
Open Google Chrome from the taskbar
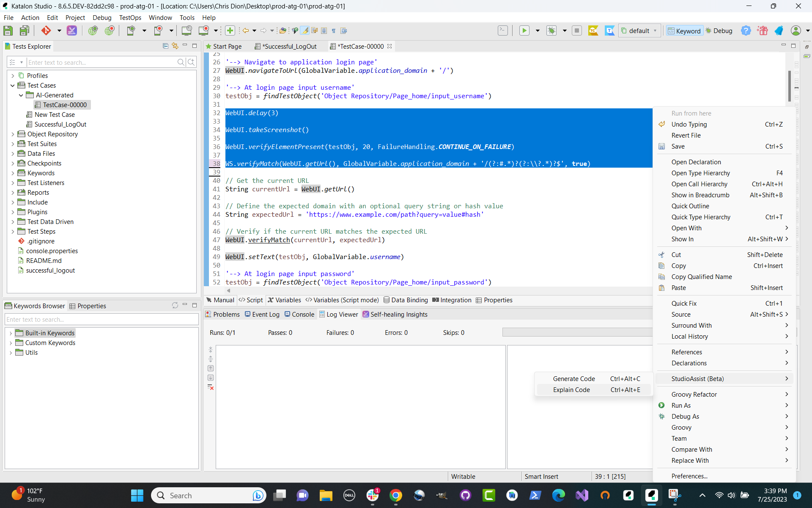(x=396, y=495)
